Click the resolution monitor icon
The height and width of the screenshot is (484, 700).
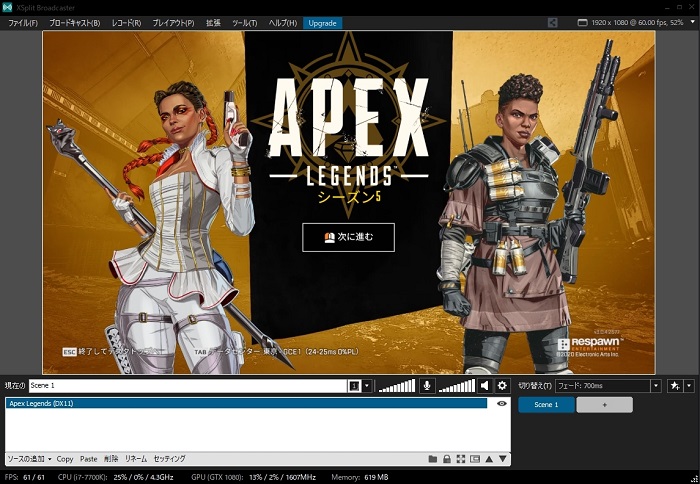coord(582,22)
